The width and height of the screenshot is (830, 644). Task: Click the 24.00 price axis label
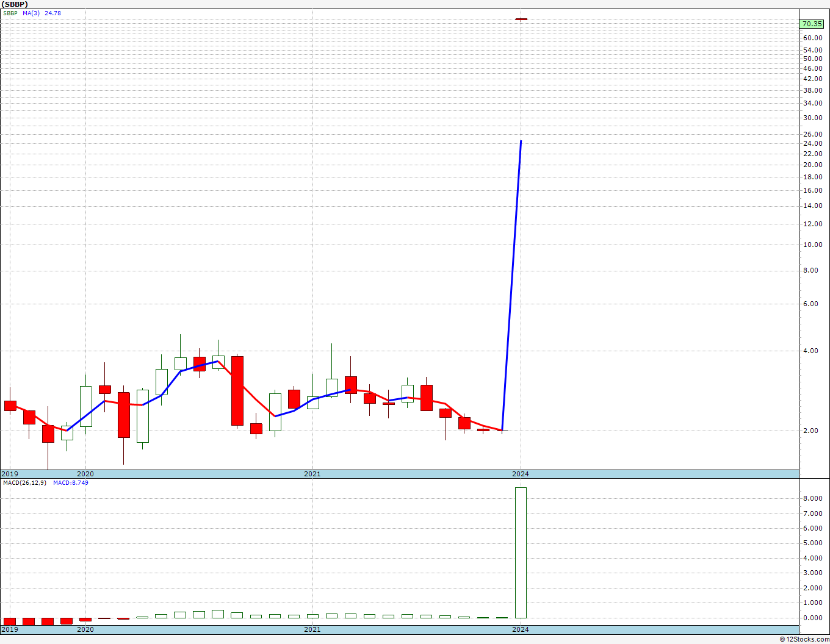tap(812, 143)
